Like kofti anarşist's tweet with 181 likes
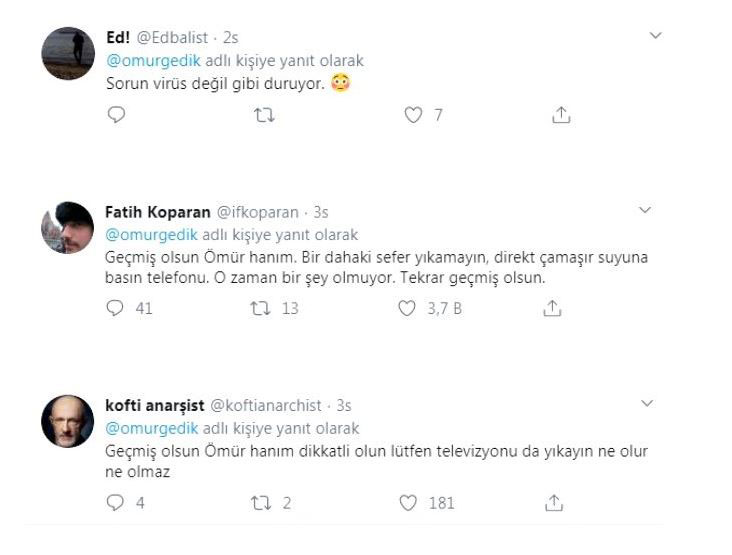The image size is (732, 555). pyautogui.click(x=406, y=502)
